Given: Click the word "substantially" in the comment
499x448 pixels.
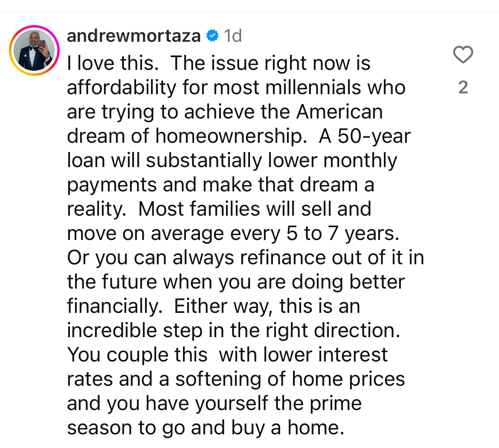Looking at the screenshot, I should pyautogui.click(x=204, y=161).
